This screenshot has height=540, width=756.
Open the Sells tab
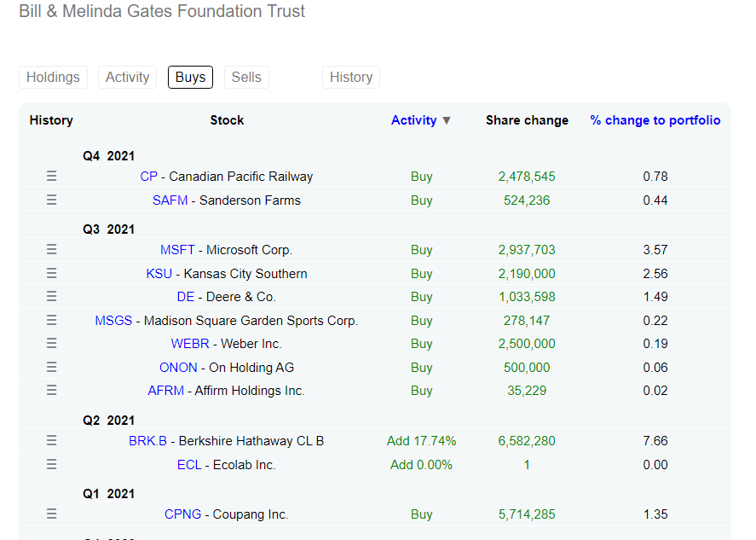click(246, 77)
